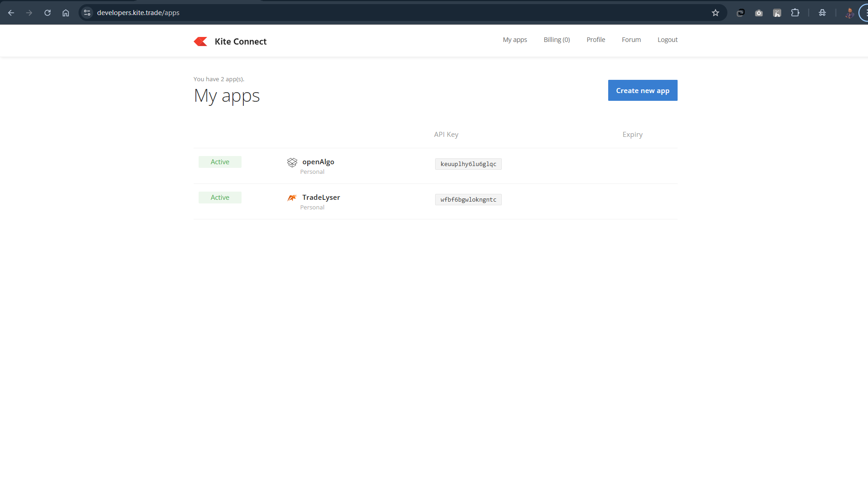Click the camera screenshot extension icon

tap(758, 12)
